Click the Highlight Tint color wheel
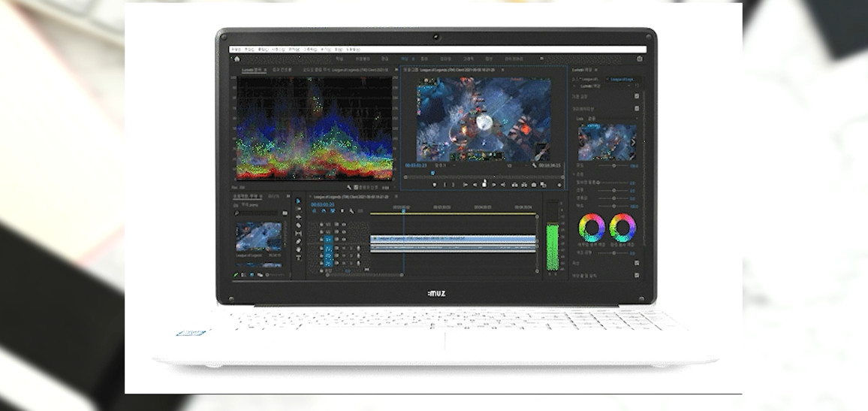This screenshot has width=868, height=411. coord(622,227)
